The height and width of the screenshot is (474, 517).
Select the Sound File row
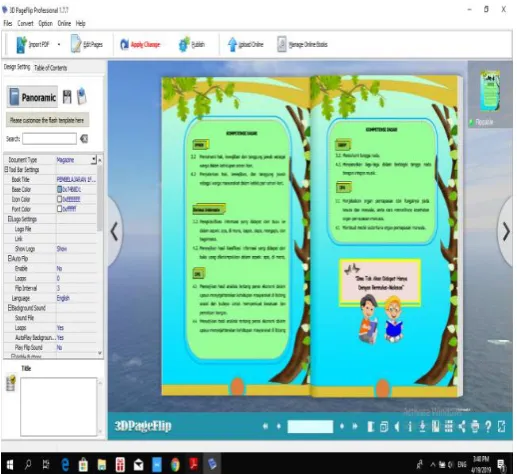50,318
